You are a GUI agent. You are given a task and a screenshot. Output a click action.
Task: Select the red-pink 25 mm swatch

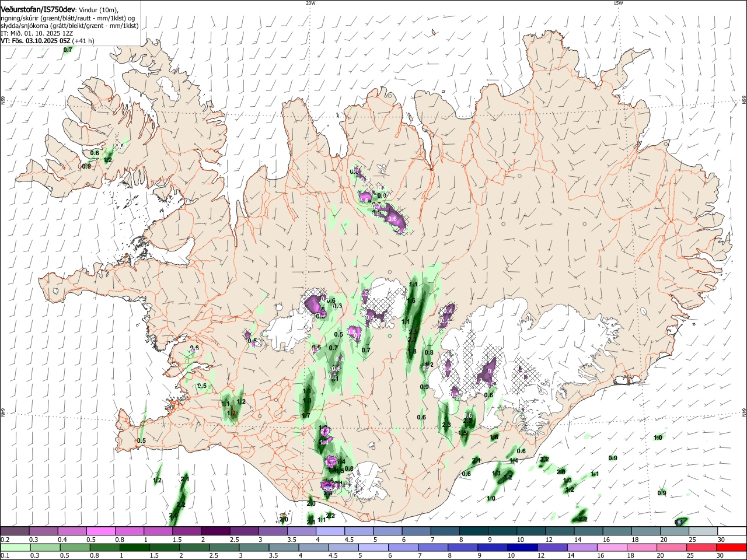[700, 547]
